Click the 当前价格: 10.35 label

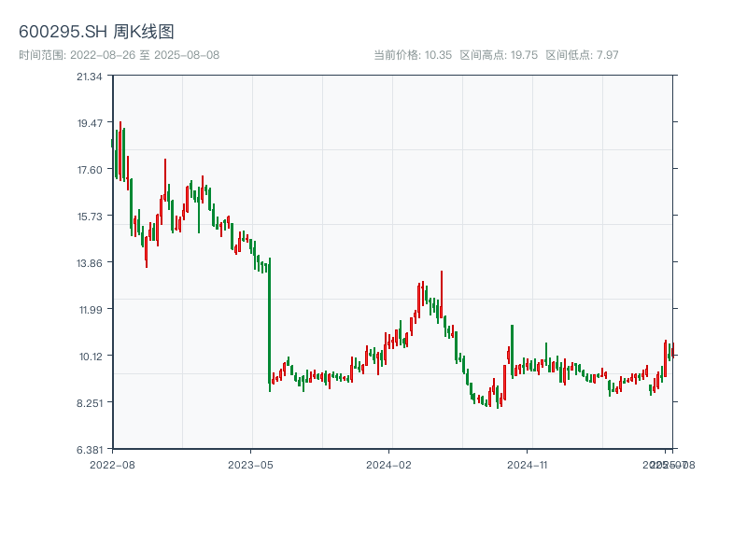[413, 55]
